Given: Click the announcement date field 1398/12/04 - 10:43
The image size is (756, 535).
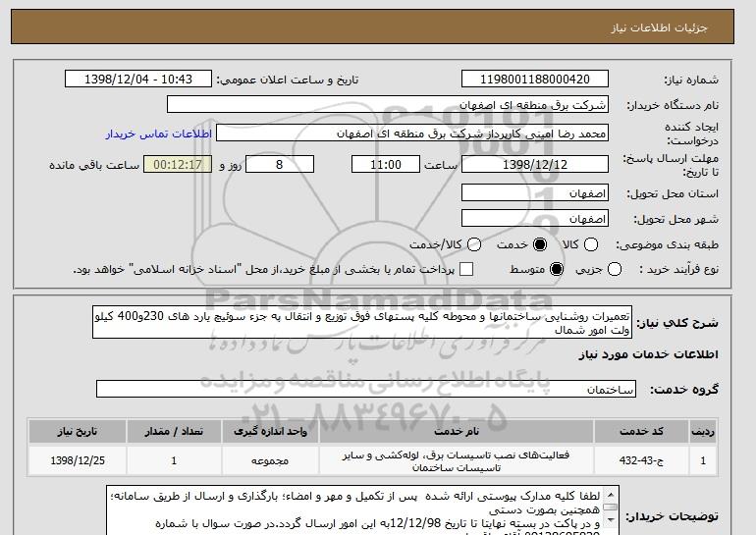Looking at the screenshot, I should click(x=138, y=80).
